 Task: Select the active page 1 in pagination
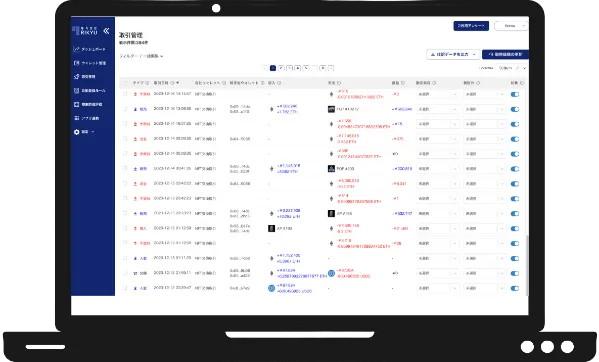[273, 68]
